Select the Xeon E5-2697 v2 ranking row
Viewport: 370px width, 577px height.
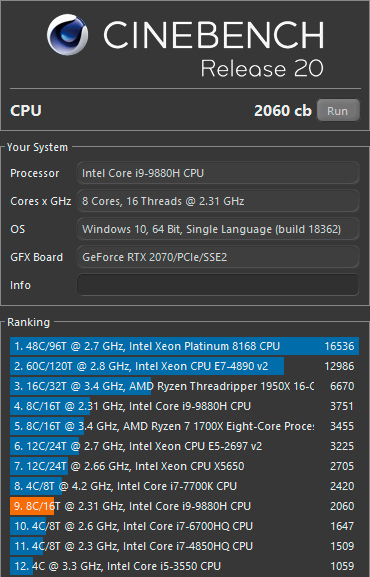point(184,446)
